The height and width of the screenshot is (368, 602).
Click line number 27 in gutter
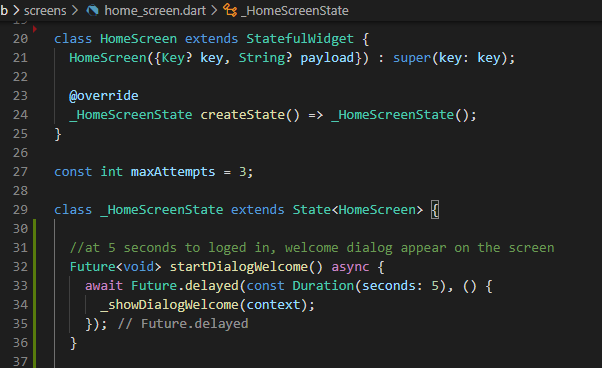click(20, 172)
